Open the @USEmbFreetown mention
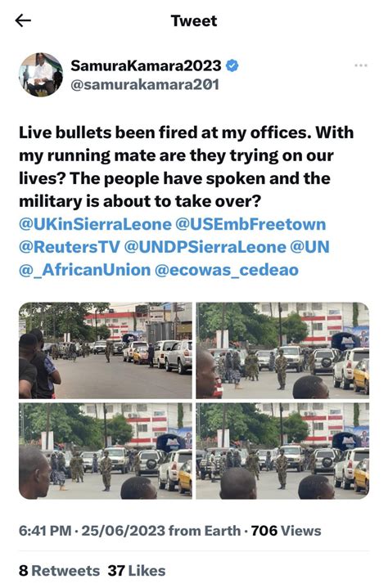Screen dimensions: 388x588 (x=250, y=224)
